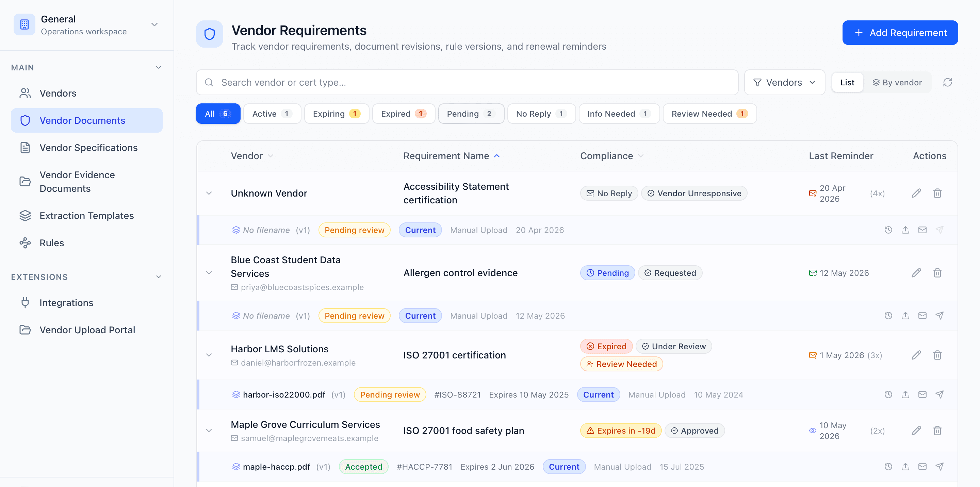Click the shield icon beside Vendor Requirements title

coord(210,34)
